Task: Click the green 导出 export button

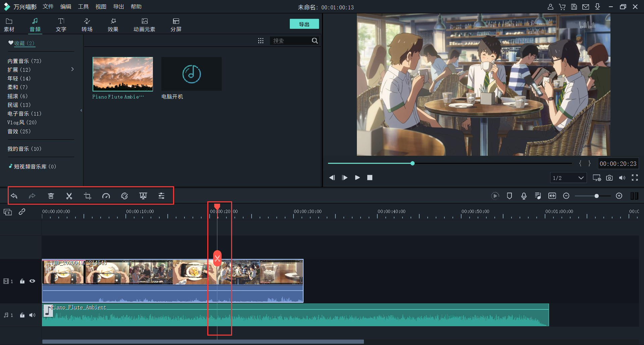Action: pyautogui.click(x=304, y=24)
